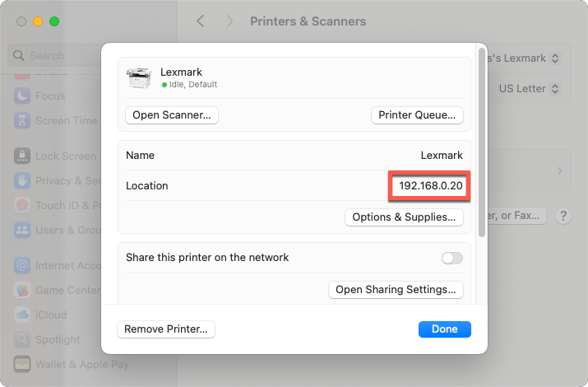This screenshot has width=588, height=387.
Task: Select the Screen Time sidebar icon
Action: coord(22,120)
